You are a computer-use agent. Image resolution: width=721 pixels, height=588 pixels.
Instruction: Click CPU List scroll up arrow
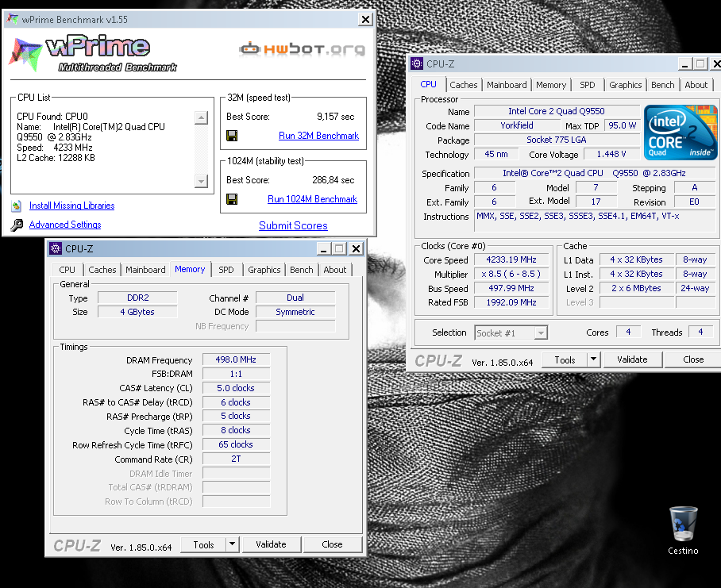pyautogui.click(x=201, y=117)
